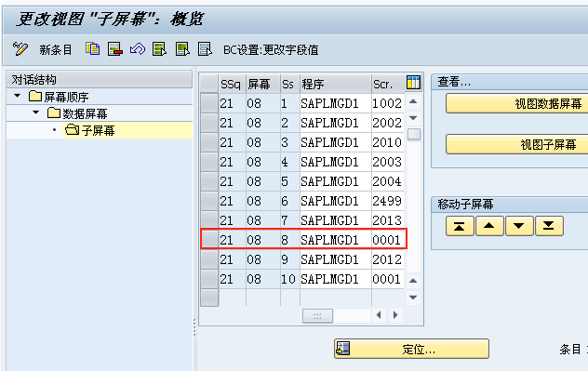Screen dimensions: 588x371
Task: Click the 视图子屏幕 button
Action: tap(517, 144)
